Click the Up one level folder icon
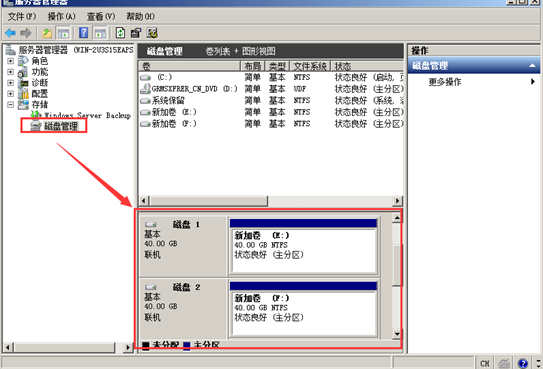 click(x=47, y=33)
